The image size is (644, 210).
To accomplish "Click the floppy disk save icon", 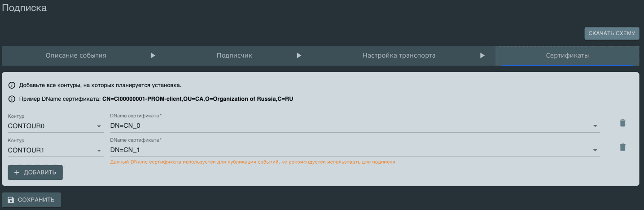I will pos(11,200).
